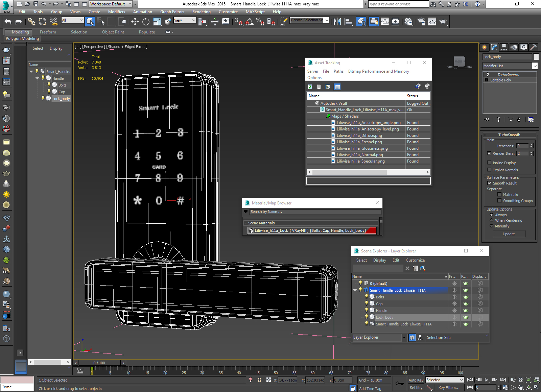Click the Auto Key button
This screenshot has width=541, height=392.
point(416,380)
